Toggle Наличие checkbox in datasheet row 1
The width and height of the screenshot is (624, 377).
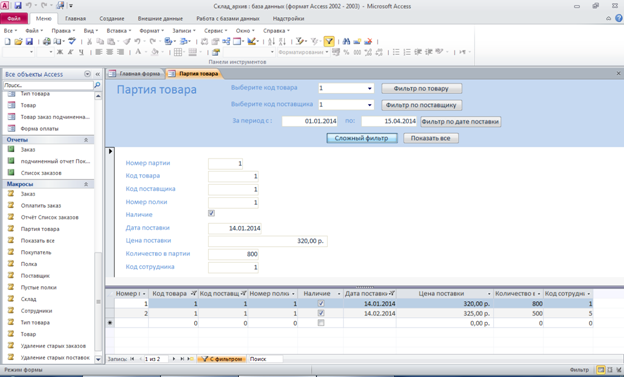321,303
